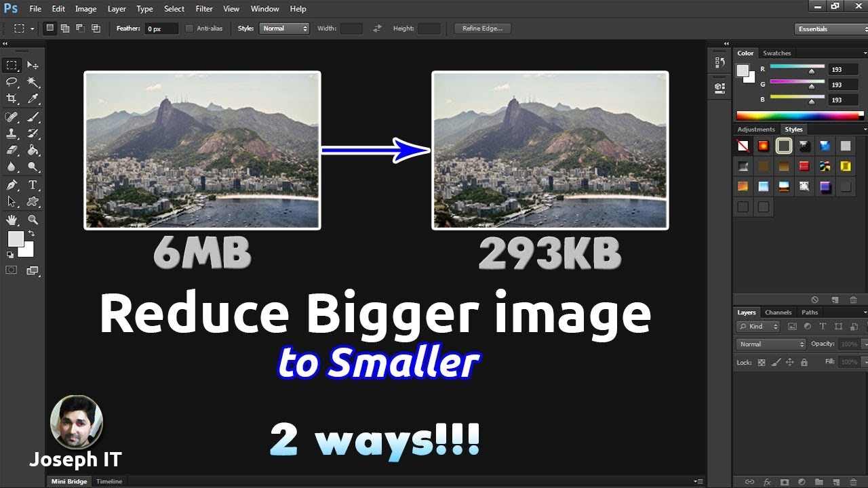Select the Brush tool
This screenshot has height=488, width=868.
(x=33, y=117)
